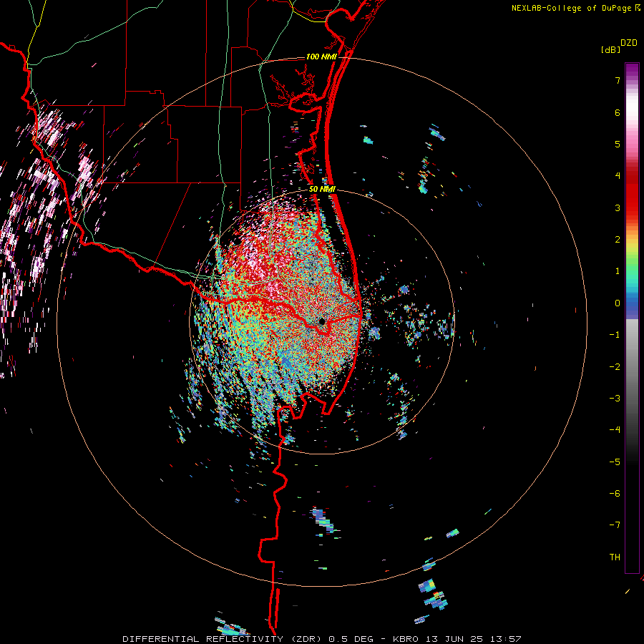The image size is (644, 644).
Task: Click the -5 tick label on scale
Action: pos(615,462)
